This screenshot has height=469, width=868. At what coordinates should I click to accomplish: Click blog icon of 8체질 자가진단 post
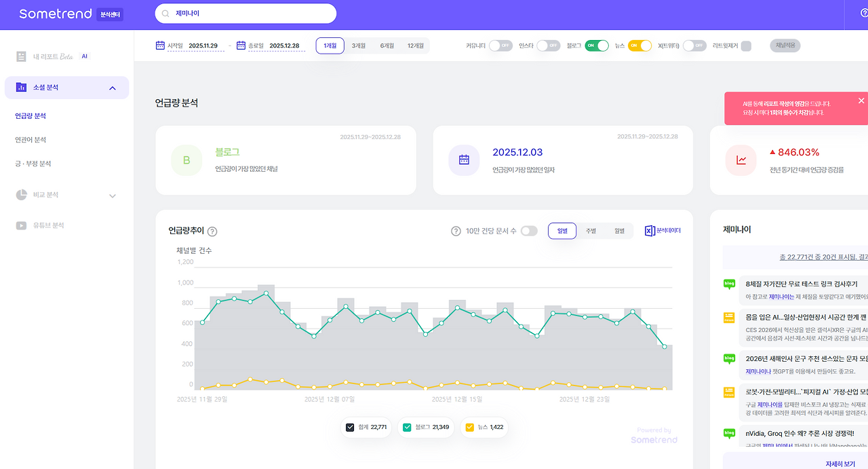[730, 284]
